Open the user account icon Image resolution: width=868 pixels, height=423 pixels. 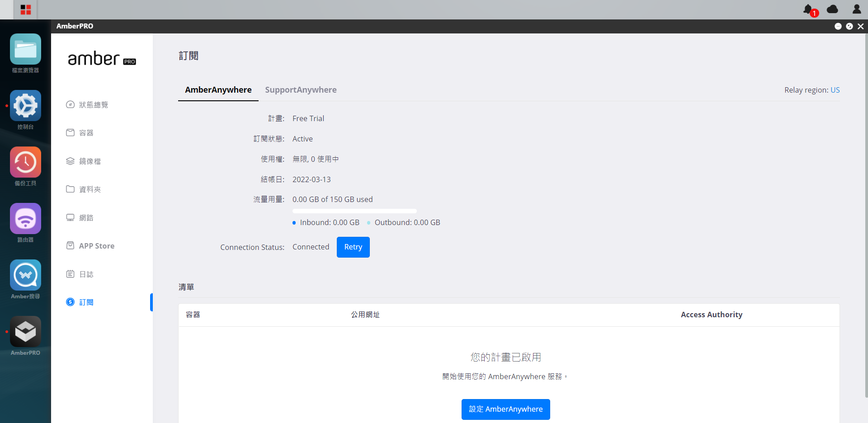coord(857,9)
